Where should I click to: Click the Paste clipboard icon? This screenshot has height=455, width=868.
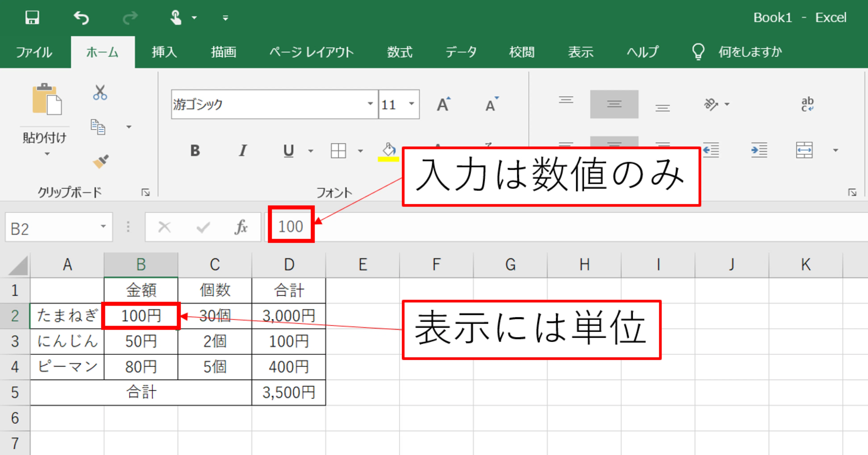pyautogui.click(x=47, y=99)
